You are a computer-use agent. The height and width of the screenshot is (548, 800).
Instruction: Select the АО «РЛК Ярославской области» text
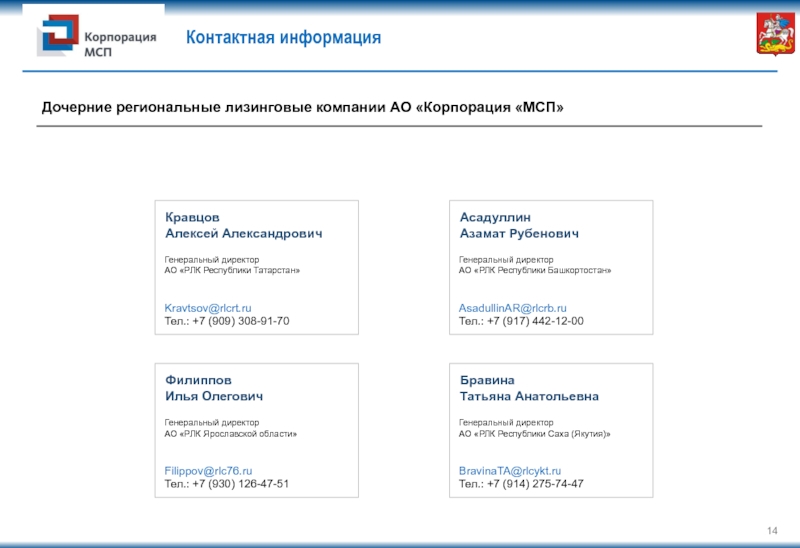(x=230, y=433)
